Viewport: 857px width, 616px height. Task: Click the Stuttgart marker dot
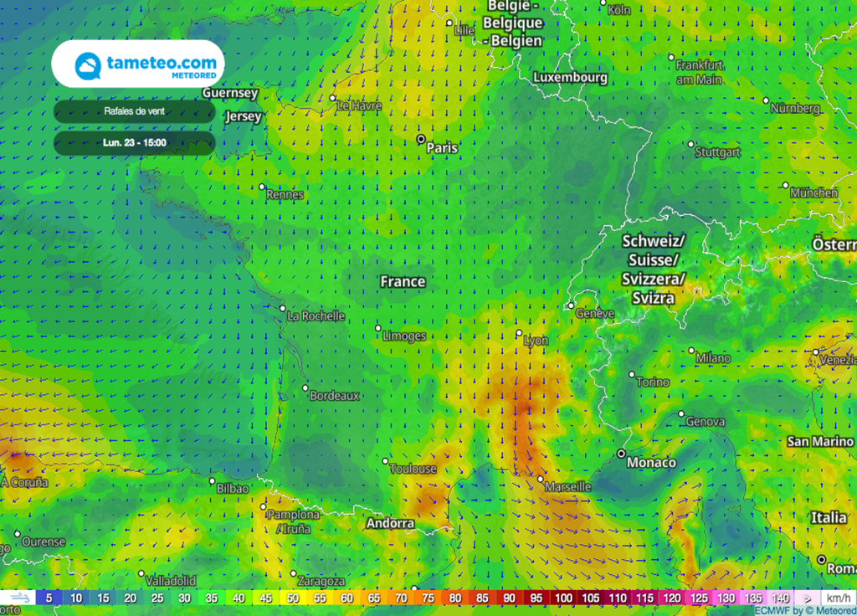[x=690, y=144]
